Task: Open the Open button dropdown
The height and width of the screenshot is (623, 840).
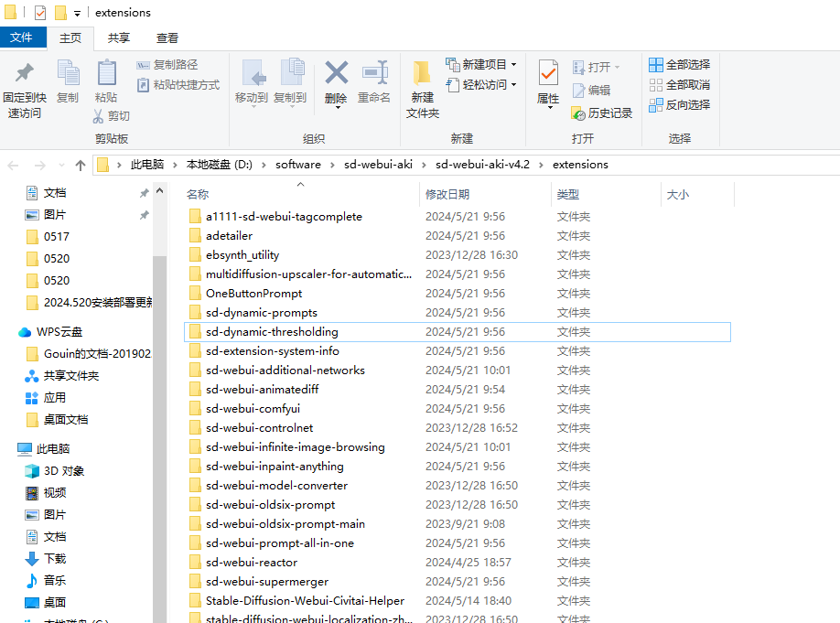Action: [x=617, y=67]
